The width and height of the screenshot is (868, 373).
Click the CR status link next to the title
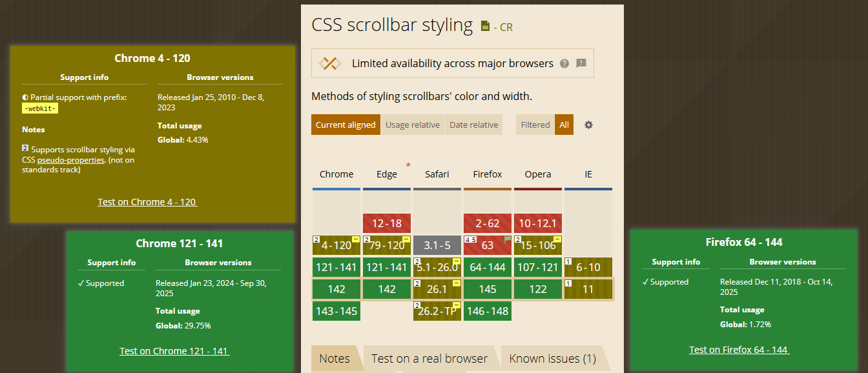point(505,27)
